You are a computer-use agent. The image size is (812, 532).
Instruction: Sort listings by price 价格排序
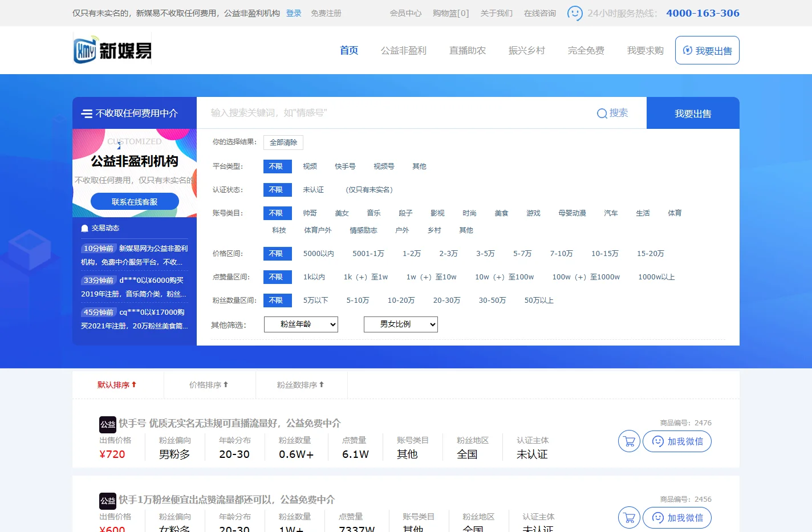pyautogui.click(x=209, y=385)
